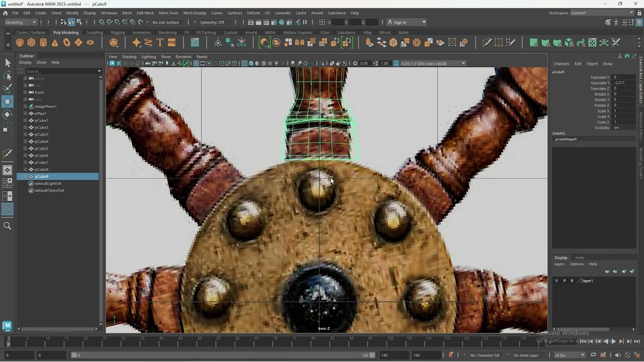Image resolution: width=644 pixels, height=362 pixels.
Task: Click the Bevel shelf icon
Action: [393, 43]
